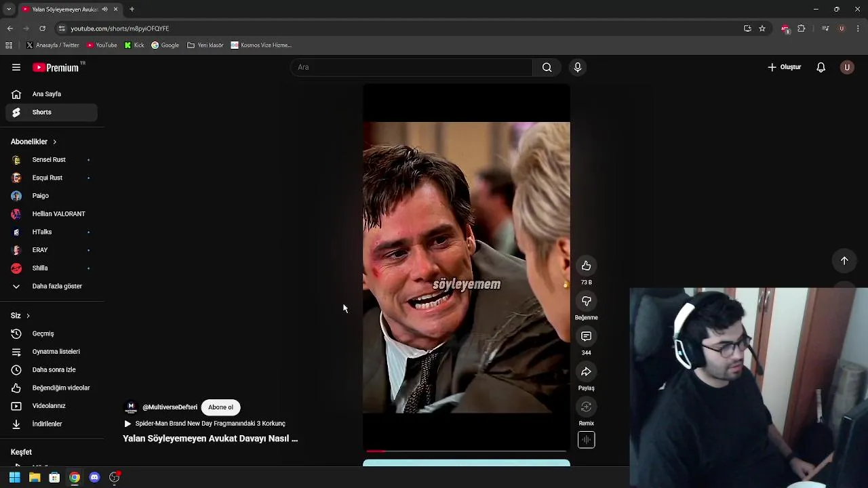This screenshot has width=868, height=488.
Task: Open Beğendiğim videolar list
Action: coord(52,388)
